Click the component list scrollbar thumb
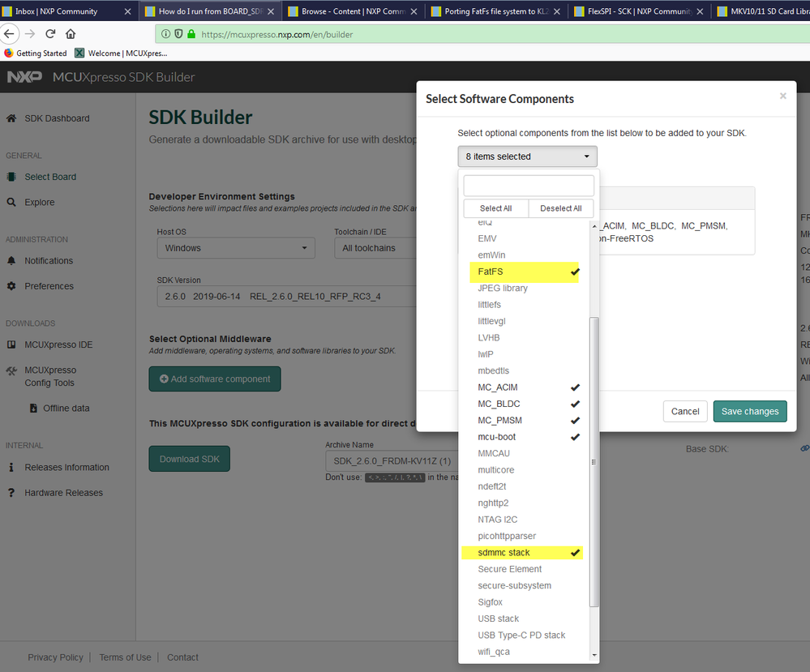This screenshot has width=810, height=672. [594, 462]
